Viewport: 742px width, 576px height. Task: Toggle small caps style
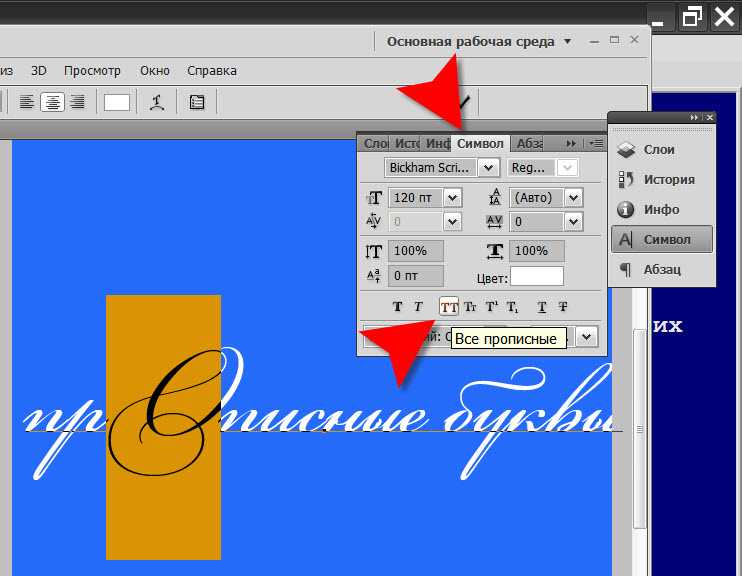(x=470, y=307)
